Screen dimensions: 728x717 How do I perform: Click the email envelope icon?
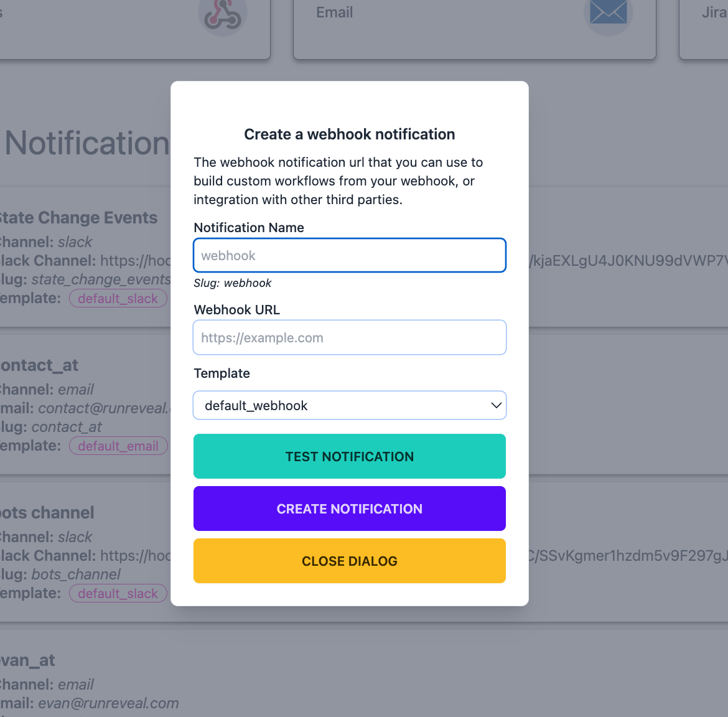[608, 12]
